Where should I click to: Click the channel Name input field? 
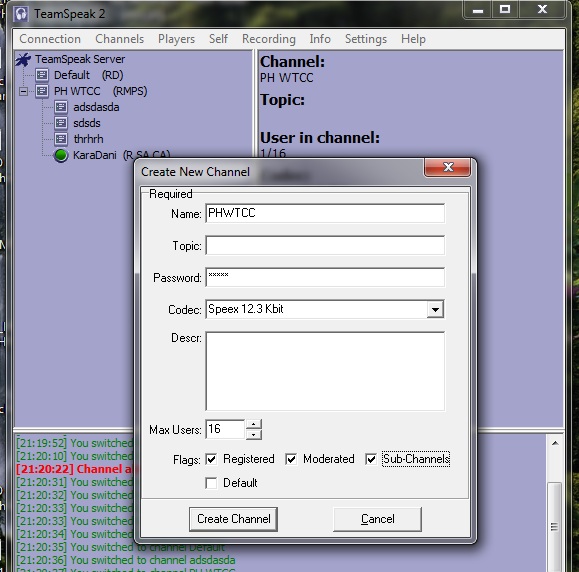coord(325,213)
